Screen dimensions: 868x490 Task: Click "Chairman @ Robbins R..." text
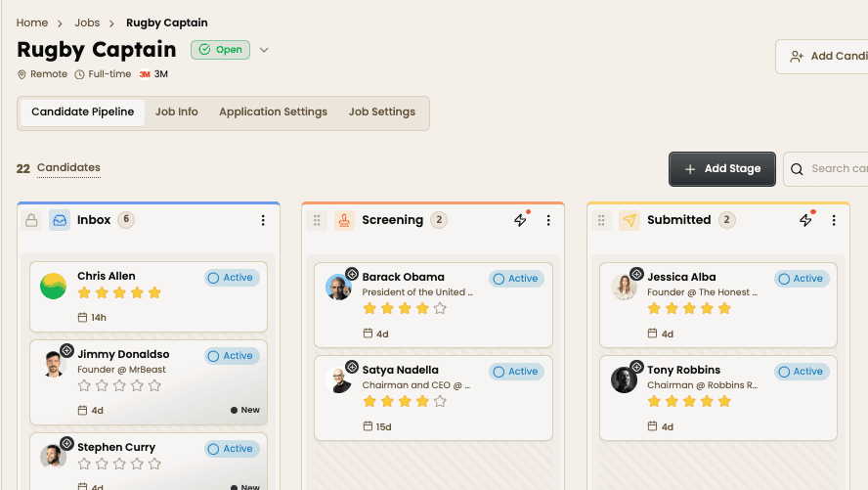tap(703, 384)
